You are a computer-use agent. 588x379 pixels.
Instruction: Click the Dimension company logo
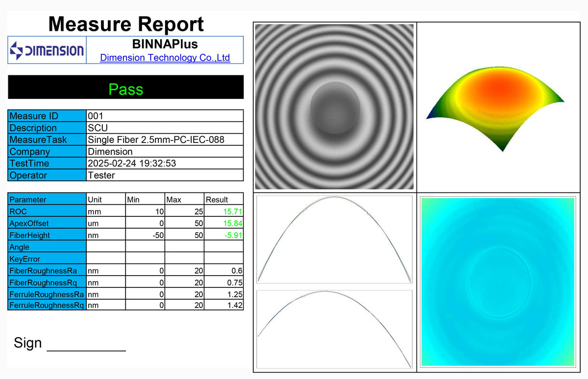coord(47,50)
